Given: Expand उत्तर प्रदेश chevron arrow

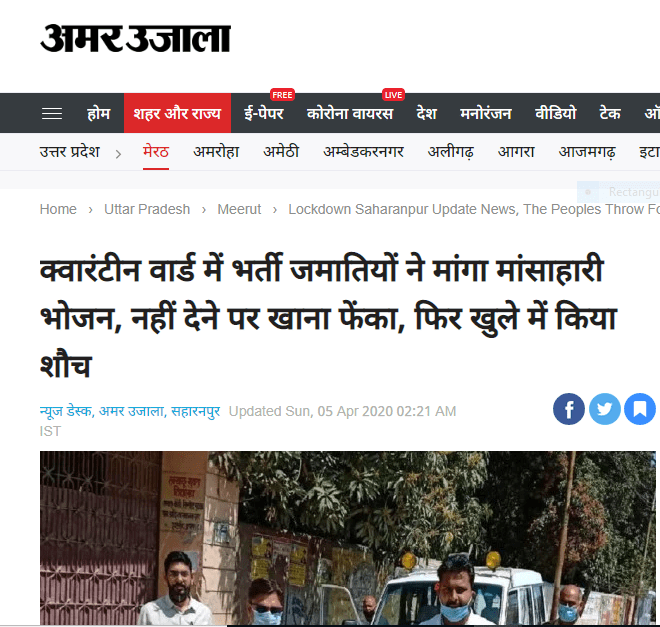Looking at the screenshot, I should point(118,154).
